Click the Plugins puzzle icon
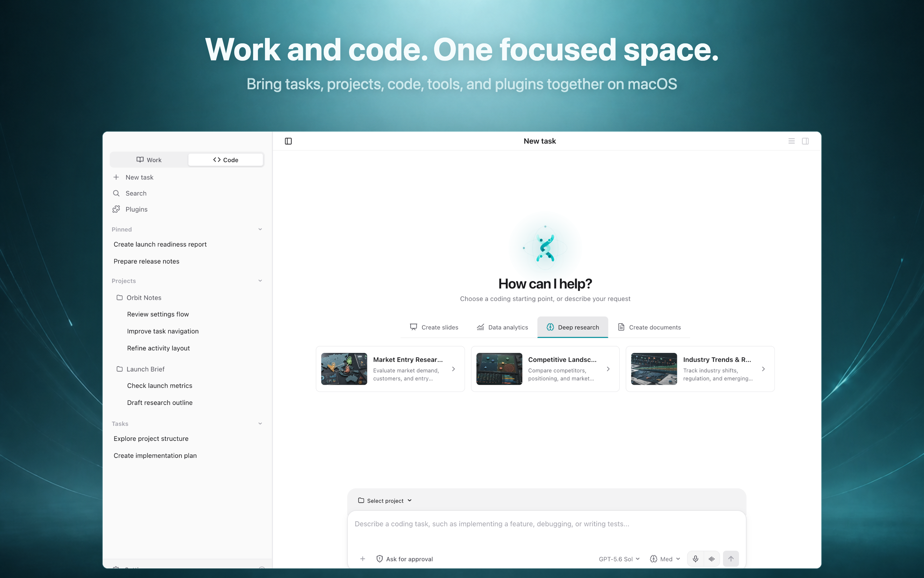Image resolution: width=924 pixels, height=578 pixels. tap(116, 209)
